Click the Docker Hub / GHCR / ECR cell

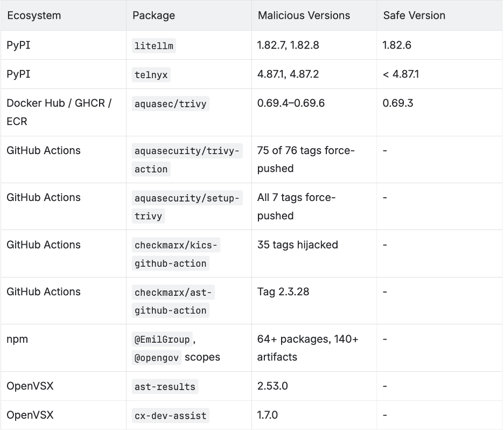59,112
